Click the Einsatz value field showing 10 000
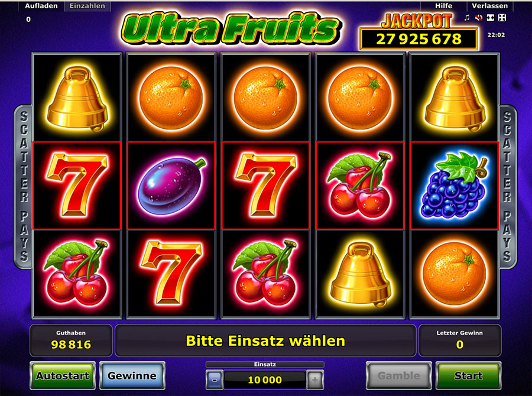Screen dimensions: 532x396 (265, 379)
